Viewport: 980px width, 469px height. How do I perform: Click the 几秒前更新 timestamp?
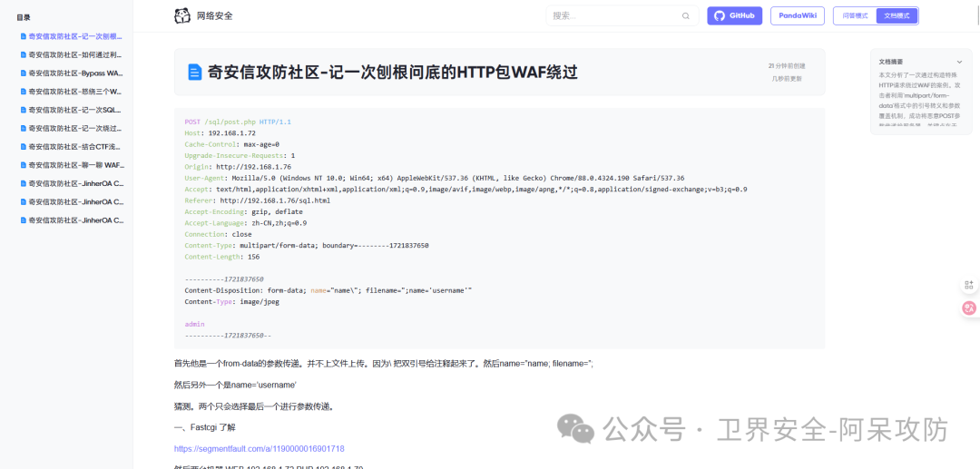pos(786,79)
